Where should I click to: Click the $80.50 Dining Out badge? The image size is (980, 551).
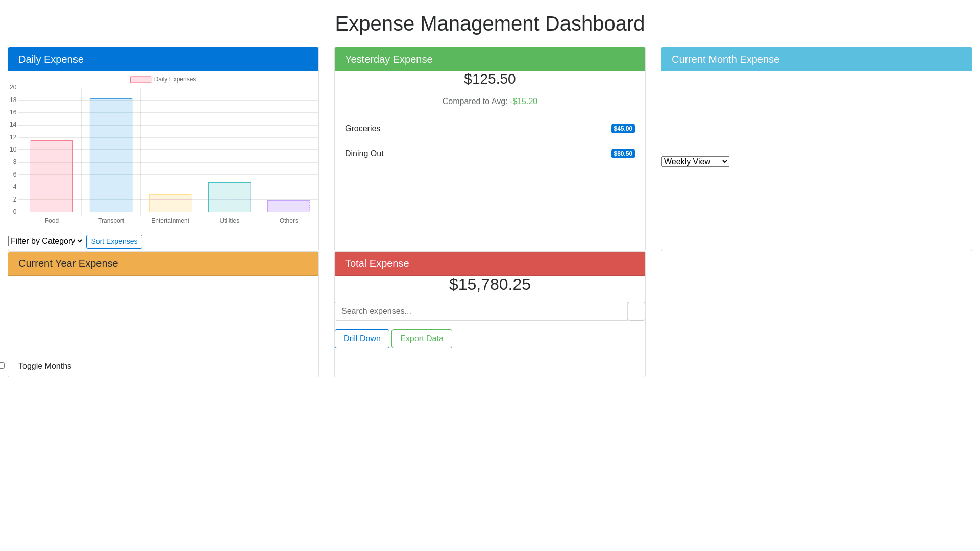pos(623,154)
